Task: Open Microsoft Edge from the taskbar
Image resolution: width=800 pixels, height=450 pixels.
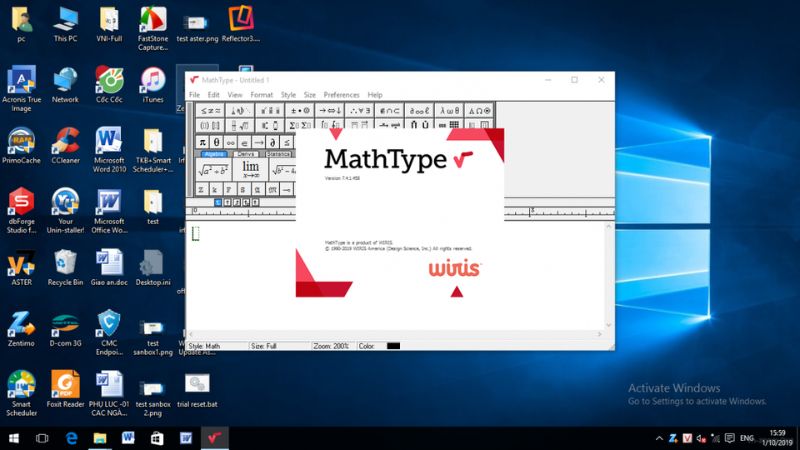Action: 71,438
